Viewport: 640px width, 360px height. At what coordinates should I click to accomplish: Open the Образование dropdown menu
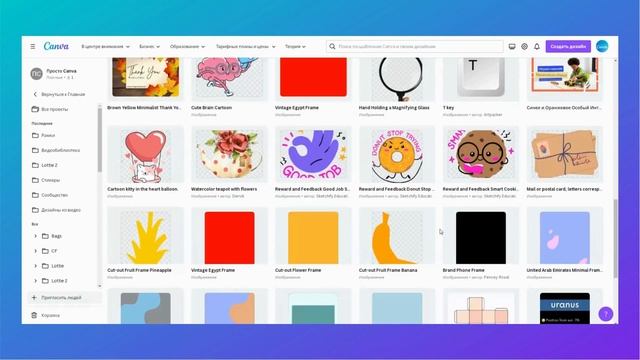click(x=187, y=47)
